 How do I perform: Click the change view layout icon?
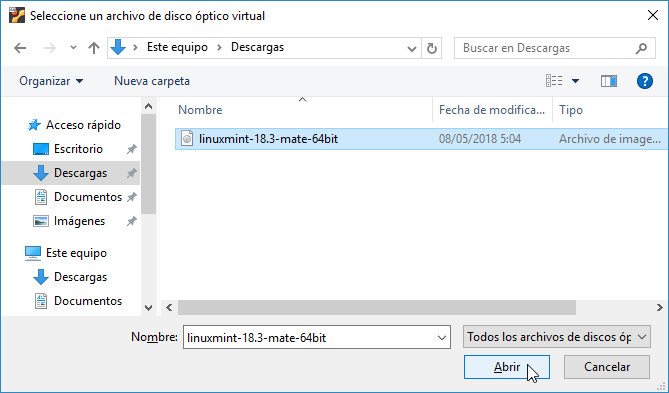click(554, 81)
